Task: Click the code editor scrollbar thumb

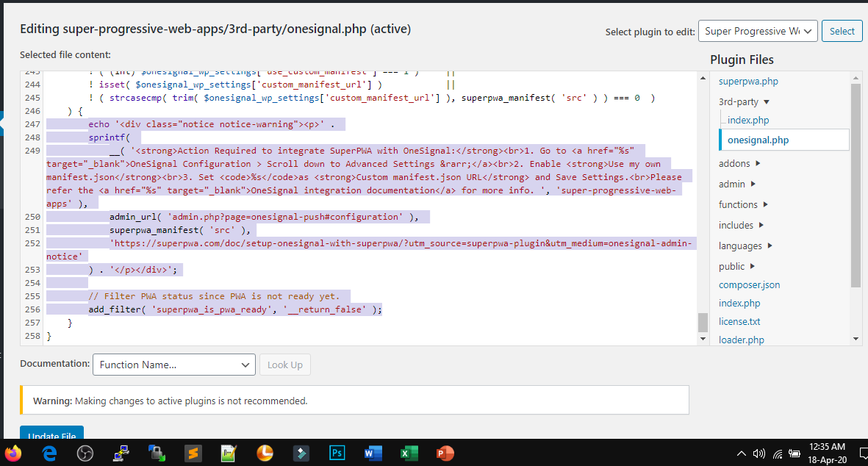Action: [703, 322]
